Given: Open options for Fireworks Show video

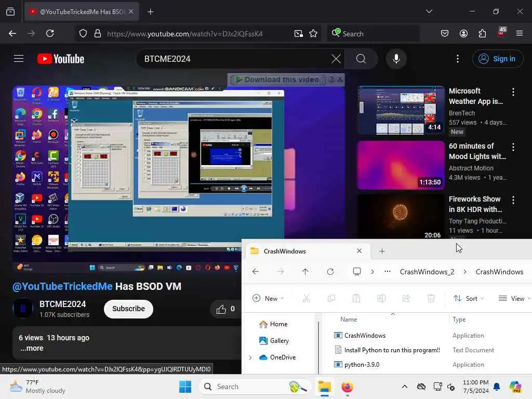Looking at the screenshot, I should 513,200.
